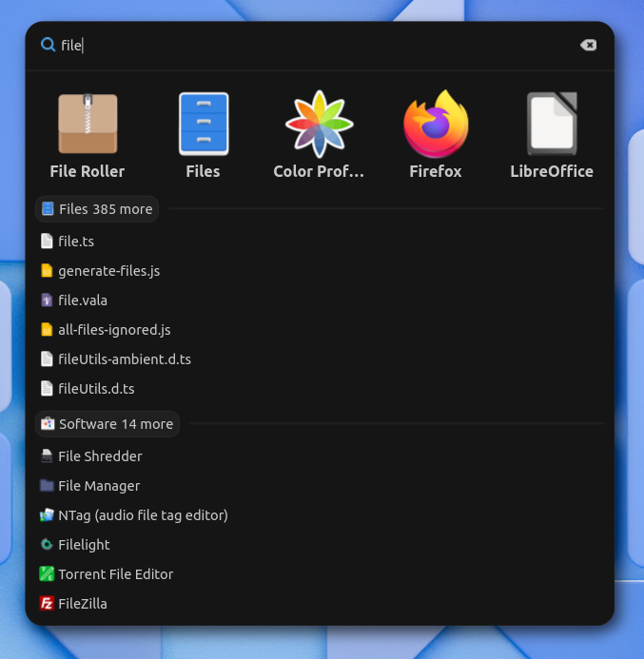
Task: Click the document icon beside file.ts
Action: 47,242
